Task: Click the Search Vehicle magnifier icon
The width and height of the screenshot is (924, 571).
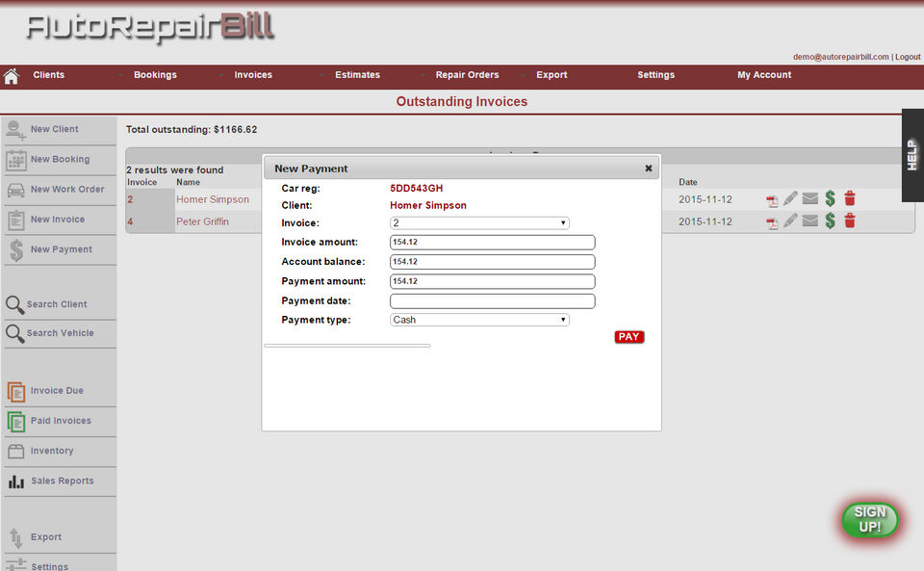Action: (x=14, y=333)
